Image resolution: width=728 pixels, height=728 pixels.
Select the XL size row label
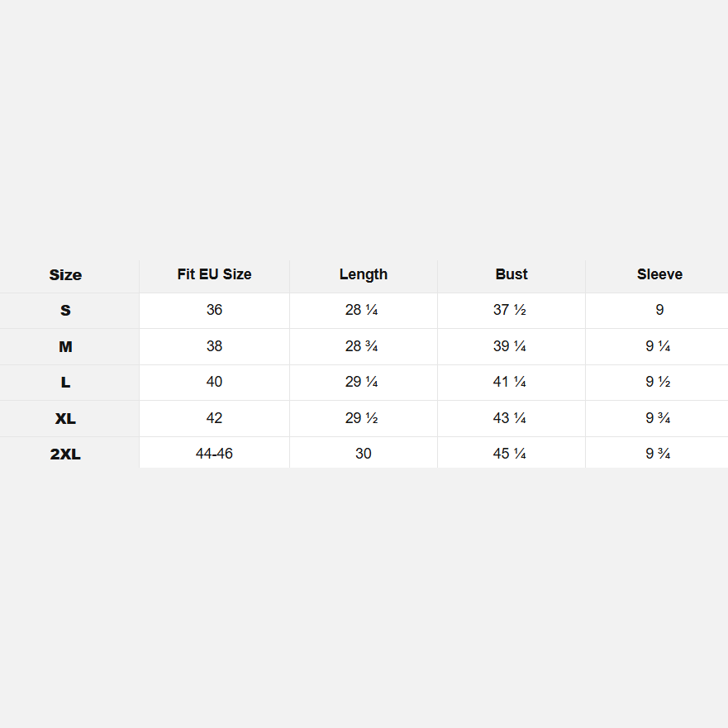(65, 418)
